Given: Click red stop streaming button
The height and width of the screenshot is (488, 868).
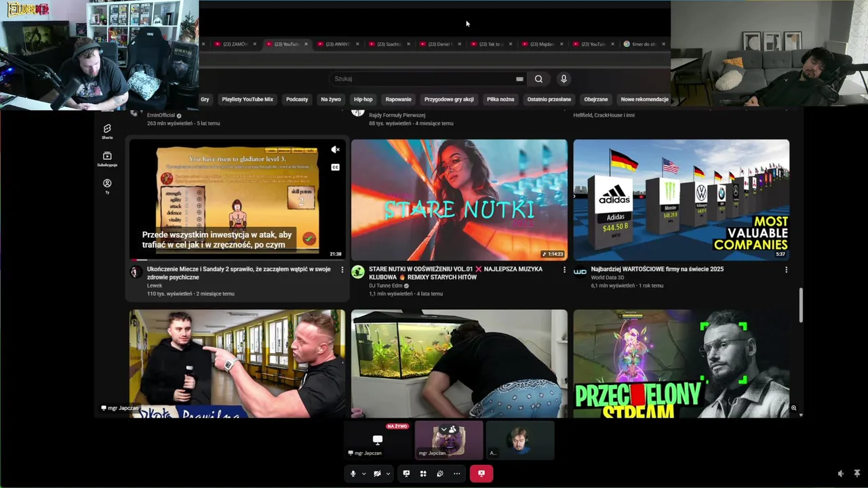Looking at the screenshot, I should 481,474.
